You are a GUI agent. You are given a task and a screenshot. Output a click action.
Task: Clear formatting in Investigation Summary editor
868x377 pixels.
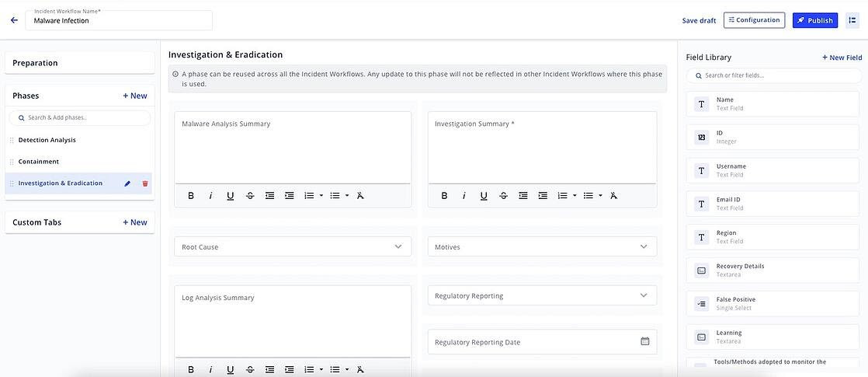click(x=613, y=196)
